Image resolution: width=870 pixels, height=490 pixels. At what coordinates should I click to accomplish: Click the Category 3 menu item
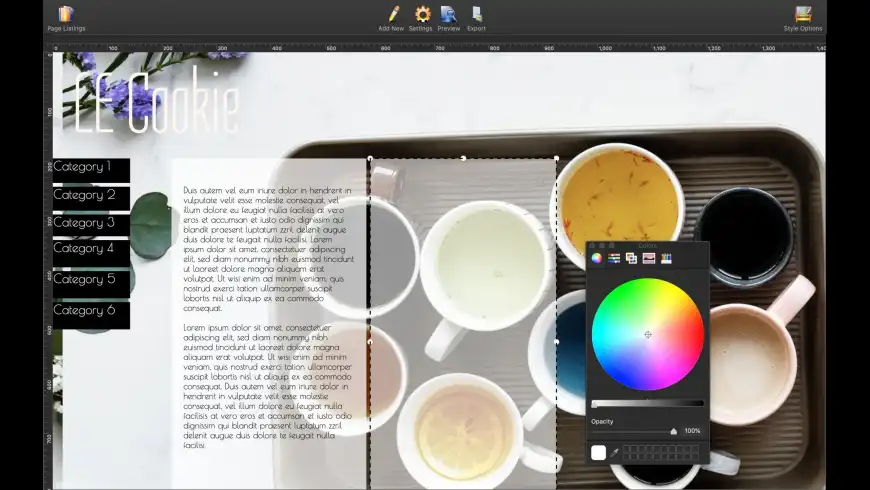[92, 225]
